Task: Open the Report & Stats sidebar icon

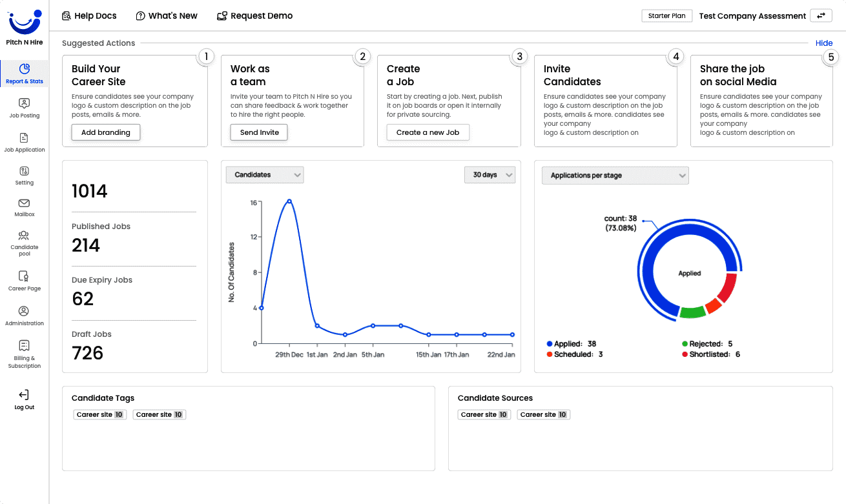Action: (25, 69)
